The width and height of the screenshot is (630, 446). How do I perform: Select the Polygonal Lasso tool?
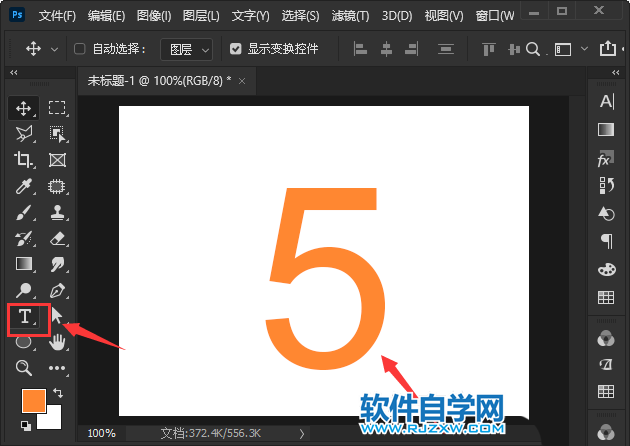coord(24,134)
